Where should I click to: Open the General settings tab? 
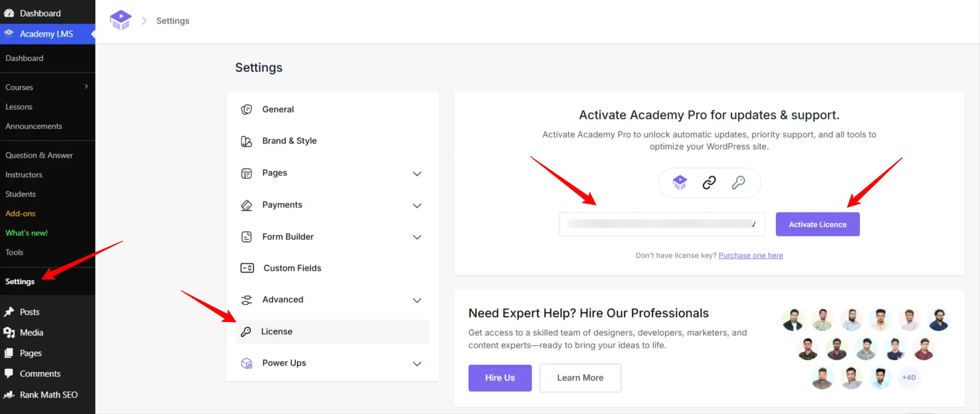333,110
